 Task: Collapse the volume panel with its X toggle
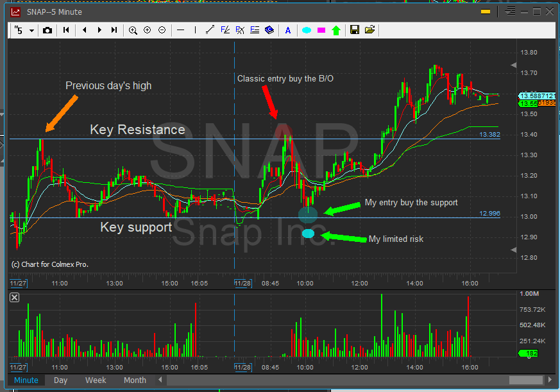tap(14, 297)
